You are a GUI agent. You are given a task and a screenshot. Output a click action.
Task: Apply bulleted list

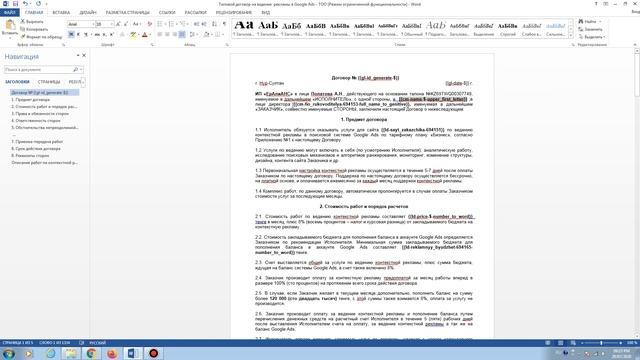160,24
